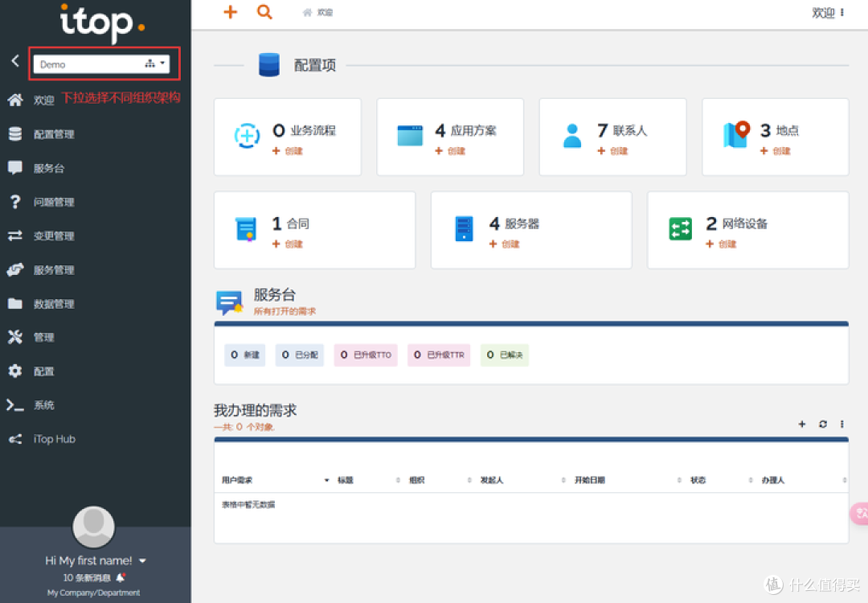
Task: Click the orange plus quick-create icon
Action: click(231, 11)
